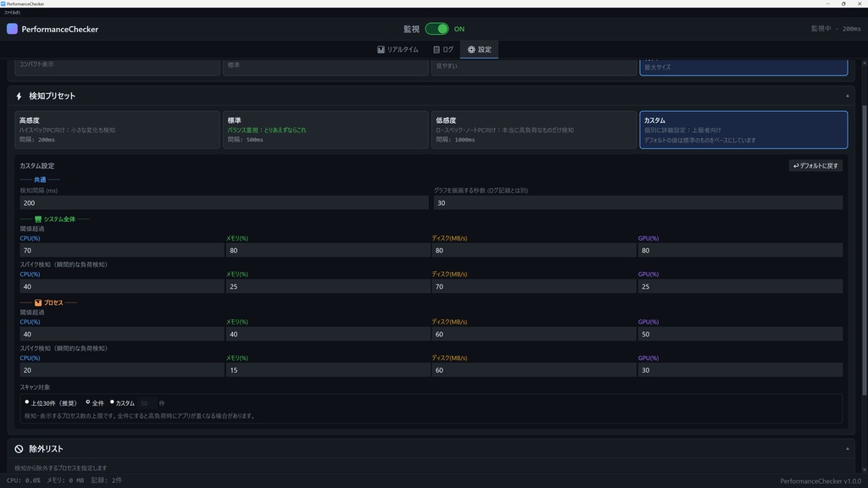Screen dimensions: 868x488
Task: Select the 高感度 preset card
Action: [117, 130]
